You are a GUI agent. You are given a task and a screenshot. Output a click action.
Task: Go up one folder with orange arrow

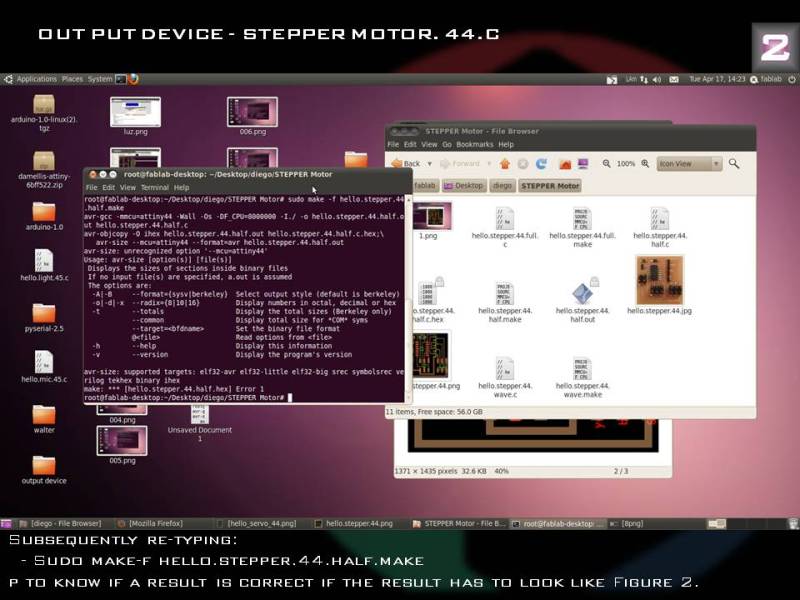[505, 164]
